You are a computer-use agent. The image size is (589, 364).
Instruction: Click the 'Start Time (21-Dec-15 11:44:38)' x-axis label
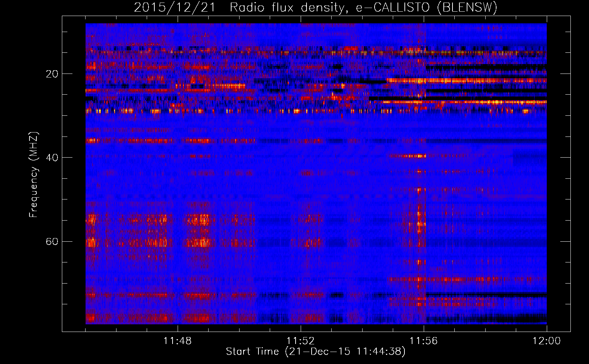[316, 352]
